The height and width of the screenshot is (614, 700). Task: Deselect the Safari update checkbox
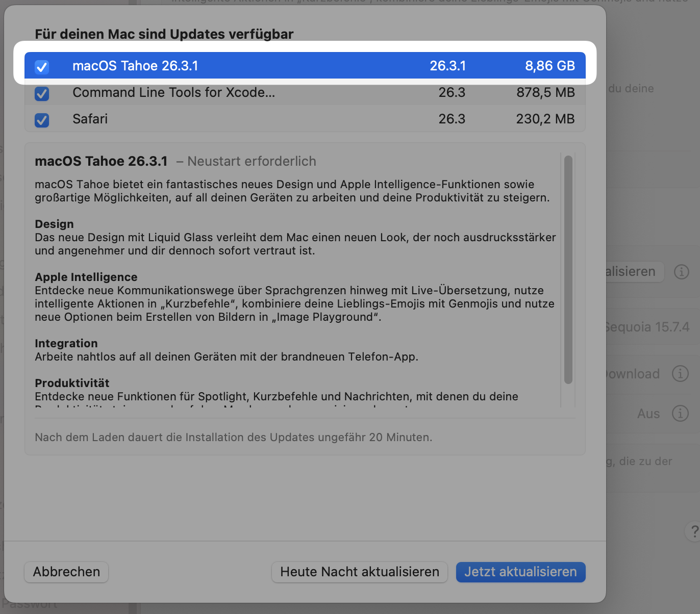pyautogui.click(x=42, y=119)
